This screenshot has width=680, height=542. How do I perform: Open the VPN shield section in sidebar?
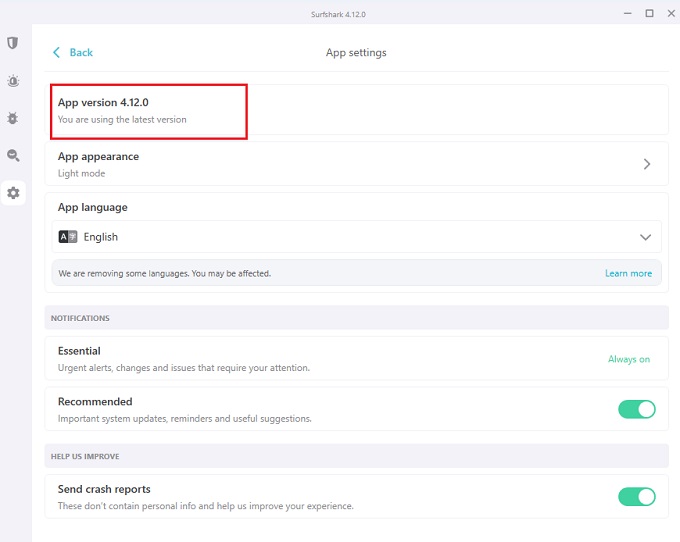pyautogui.click(x=13, y=43)
